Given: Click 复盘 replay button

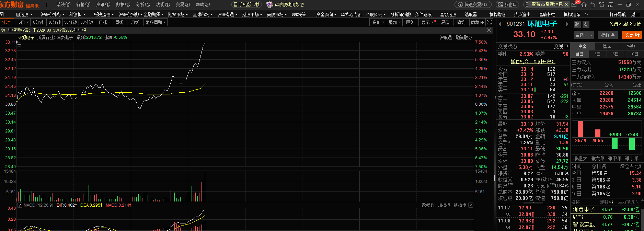Looking at the screenshot, I should click(445, 22).
